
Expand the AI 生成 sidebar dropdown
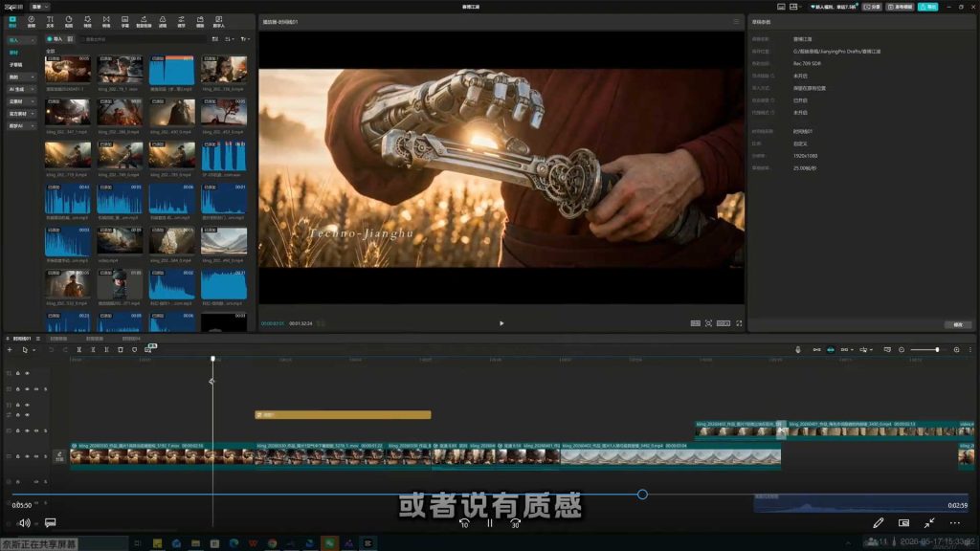[21, 89]
